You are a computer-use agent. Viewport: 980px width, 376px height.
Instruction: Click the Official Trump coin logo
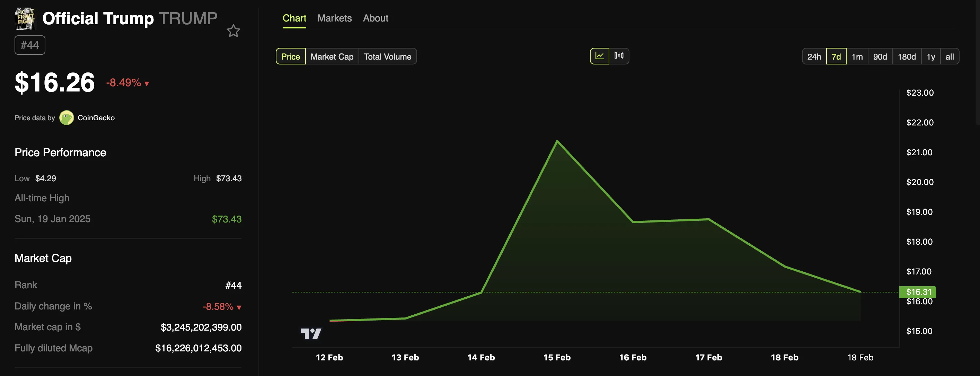point(25,18)
